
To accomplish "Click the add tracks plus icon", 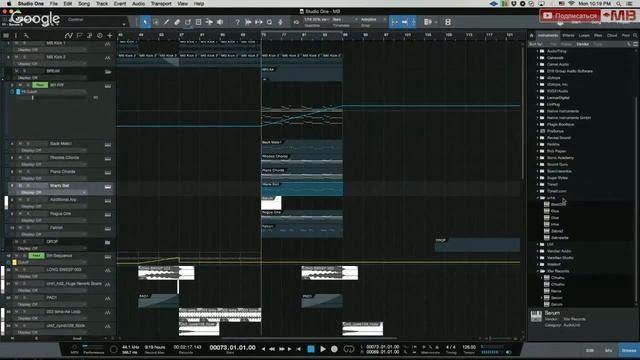I will pos(109,36).
